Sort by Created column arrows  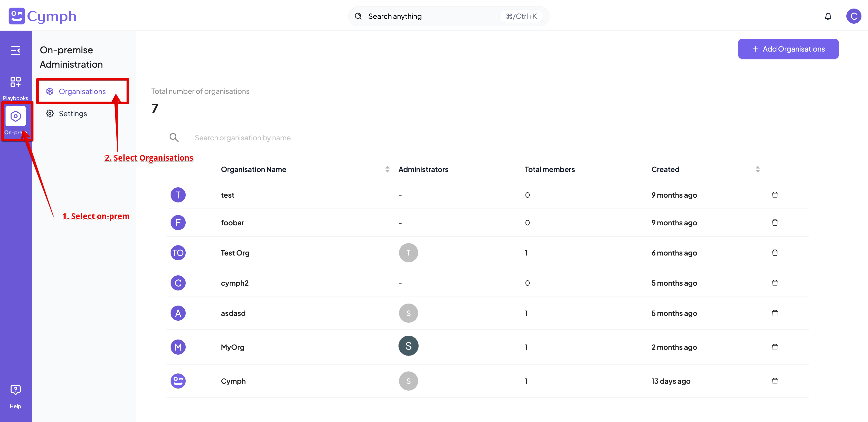pos(758,170)
